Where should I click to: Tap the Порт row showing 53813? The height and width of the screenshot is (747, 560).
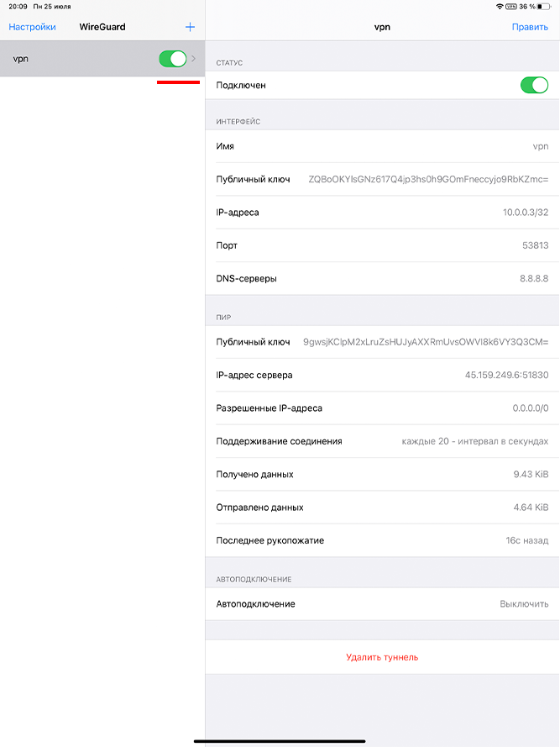click(x=382, y=245)
